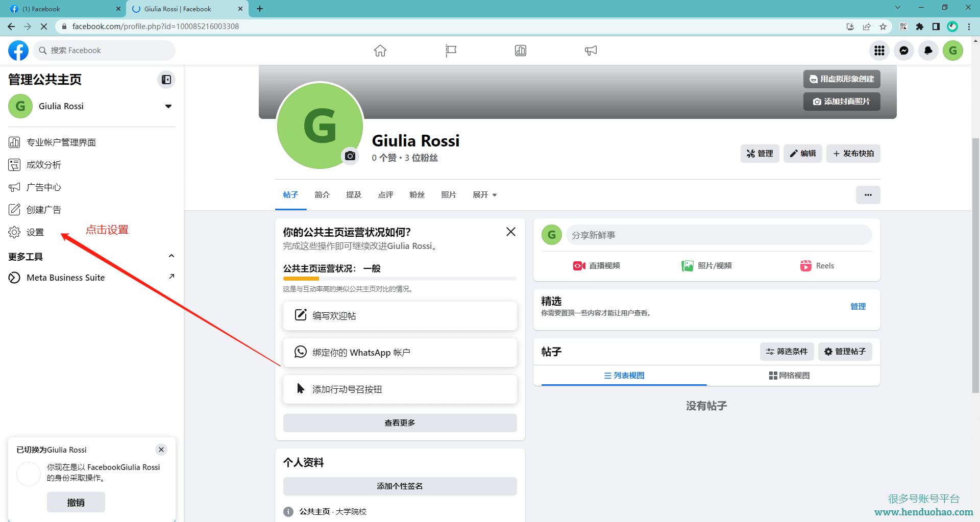Switch to 网格视图 view
The height and width of the screenshot is (522, 980).
pyautogui.click(x=789, y=376)
